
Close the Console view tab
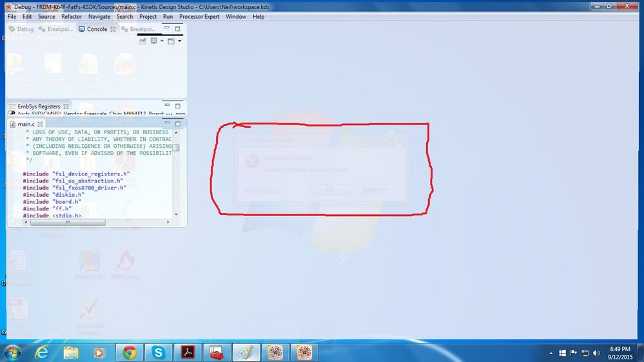[113, 29]
